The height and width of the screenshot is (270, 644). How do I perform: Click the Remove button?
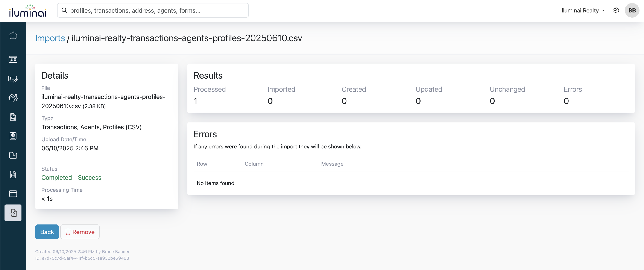point(80,232)
